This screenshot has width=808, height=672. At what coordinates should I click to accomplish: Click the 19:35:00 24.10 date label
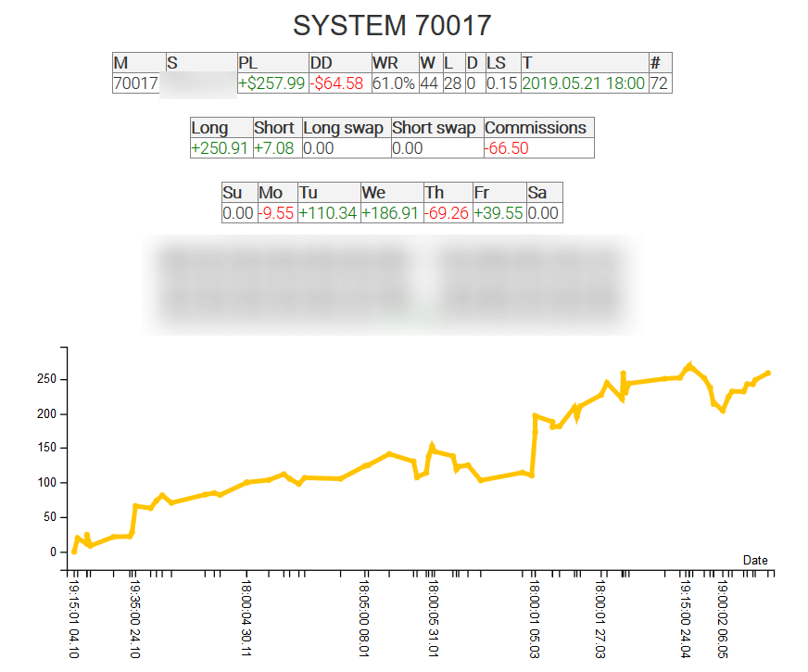coord(134,619)
